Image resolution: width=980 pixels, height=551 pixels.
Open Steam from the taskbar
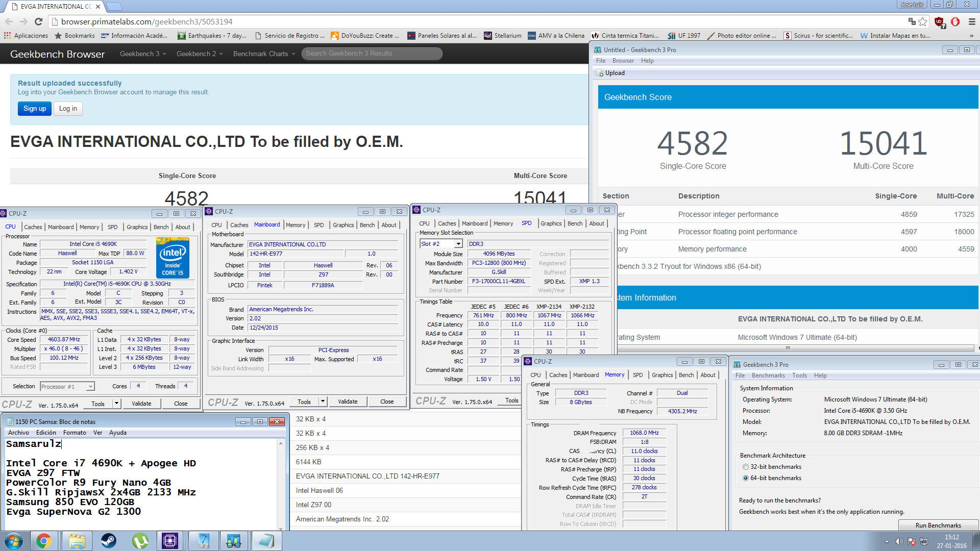(108, 541)
